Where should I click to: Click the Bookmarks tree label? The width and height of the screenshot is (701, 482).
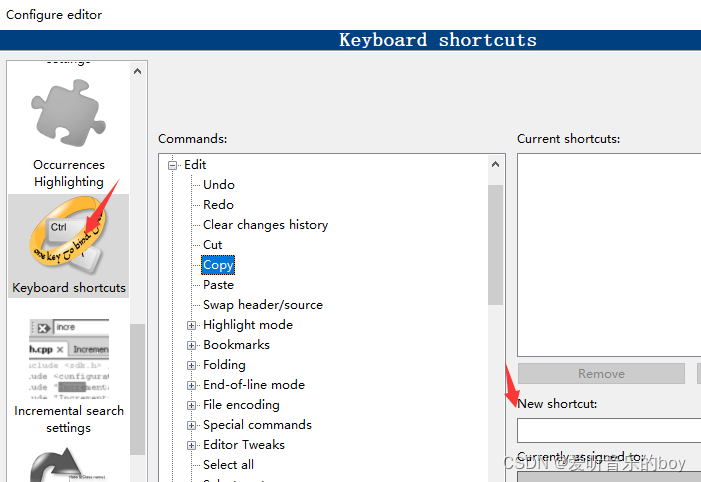click(x=236, y=345)
